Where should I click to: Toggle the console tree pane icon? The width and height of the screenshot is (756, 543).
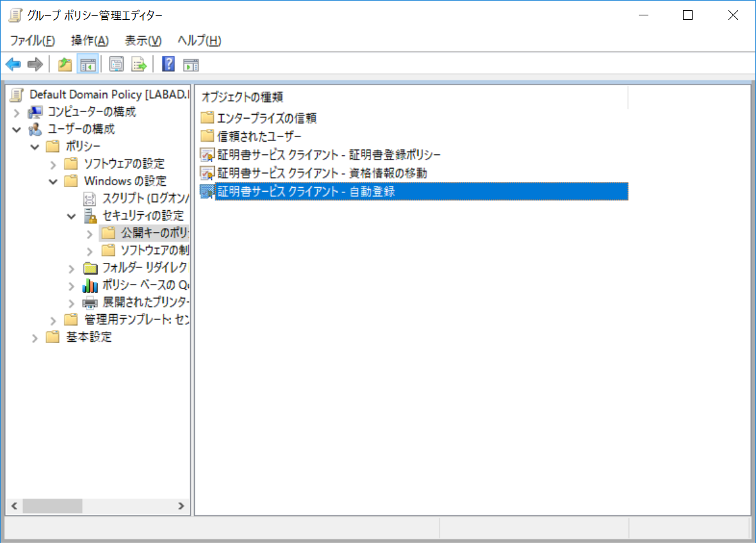coord(88,64)
